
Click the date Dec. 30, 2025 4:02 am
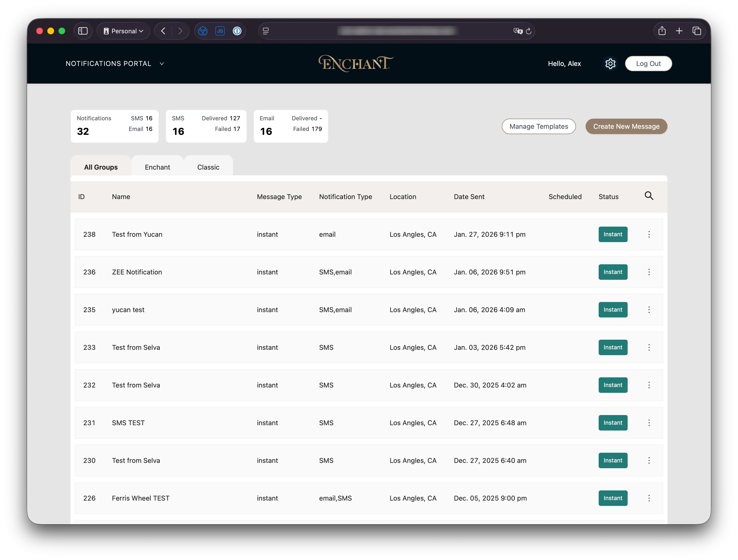coord(490,385)
